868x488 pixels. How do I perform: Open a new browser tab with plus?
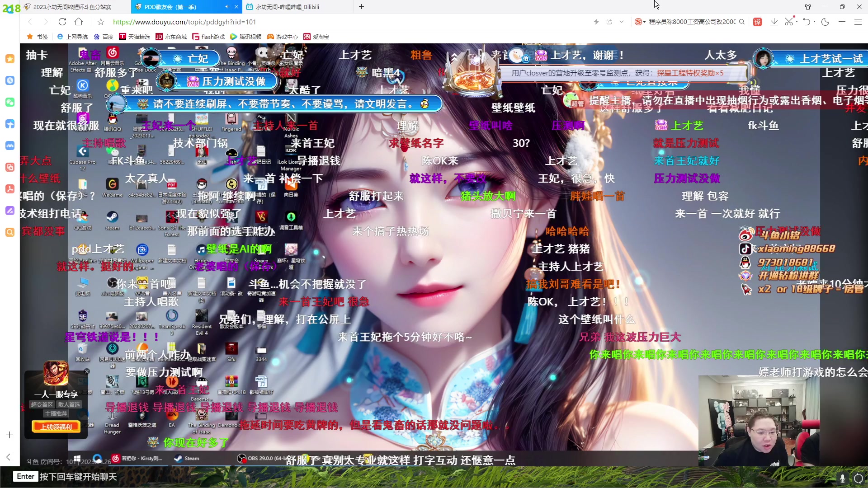tap(361, 7)
